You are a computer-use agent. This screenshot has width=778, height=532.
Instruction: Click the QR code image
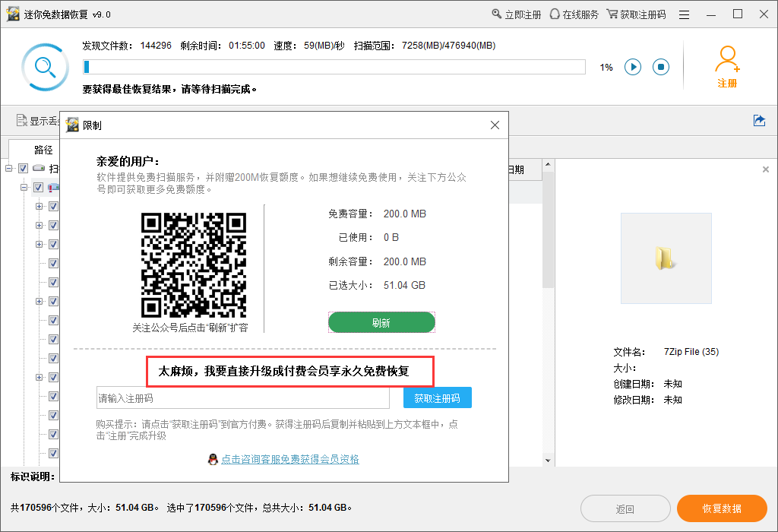(194, 265)
